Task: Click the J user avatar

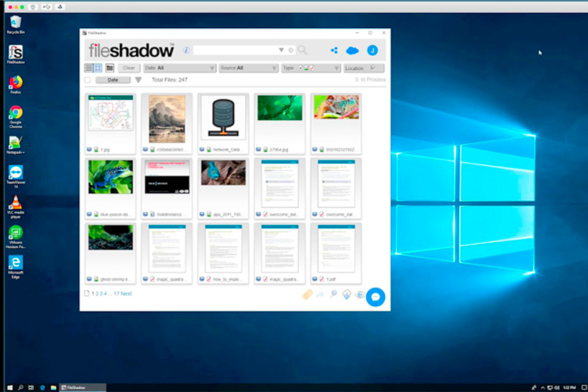Action: [373, 50]
